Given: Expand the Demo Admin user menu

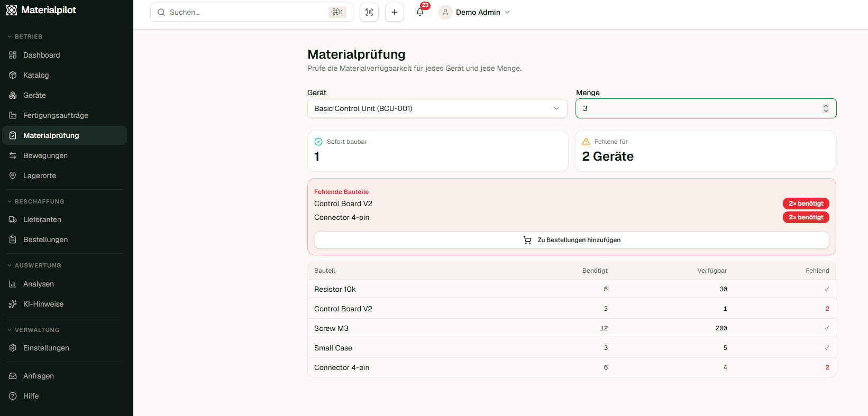Looking at the screenshot, I should (x=475, y=12).
